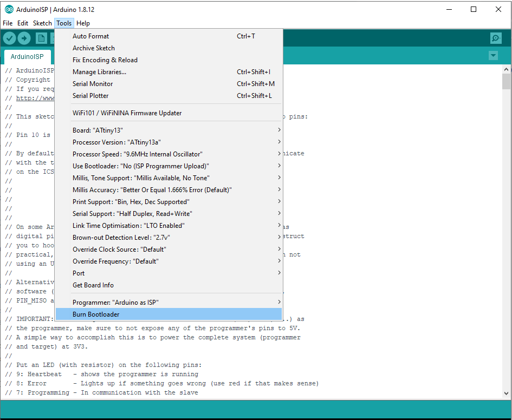The width and height of the screenshot is (512, 420).
Task: Launch Serial Monitor from Tools menu
Action: [x=168, y=84]
